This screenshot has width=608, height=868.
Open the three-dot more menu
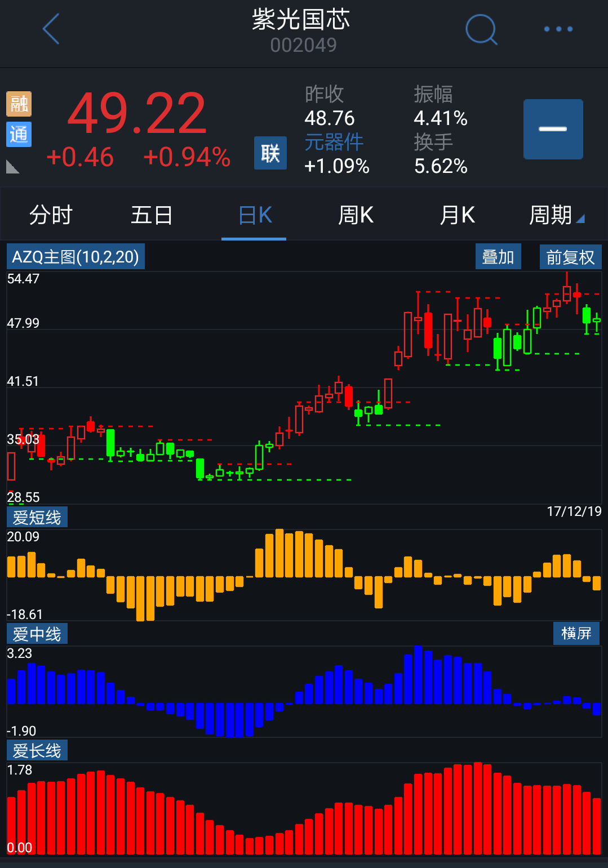coord(558,29)
